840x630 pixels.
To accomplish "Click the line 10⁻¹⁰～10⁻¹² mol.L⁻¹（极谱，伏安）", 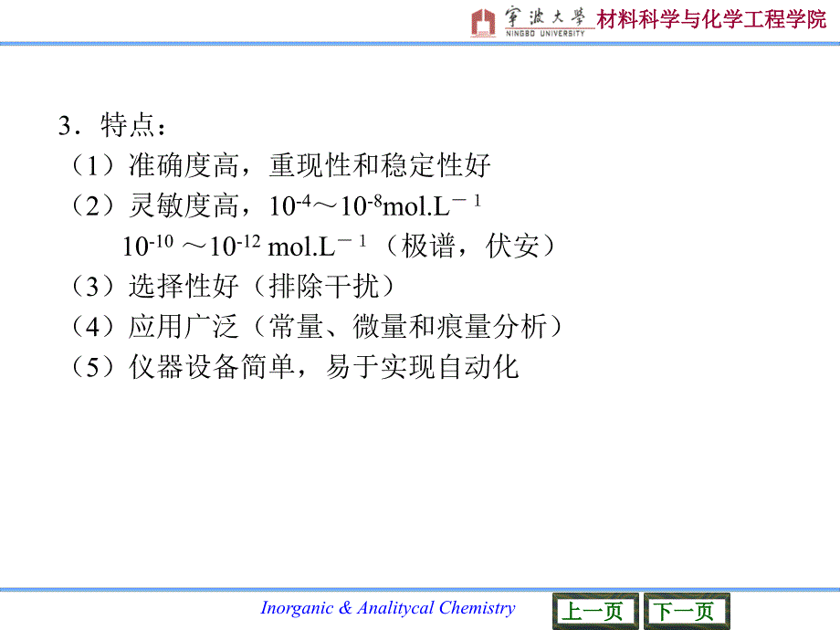I will click(x=339, y=246).
